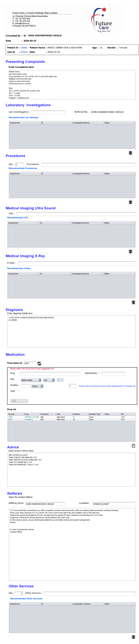
Task: Click the delete icon under Procedures table
Action: pos(130,202)
